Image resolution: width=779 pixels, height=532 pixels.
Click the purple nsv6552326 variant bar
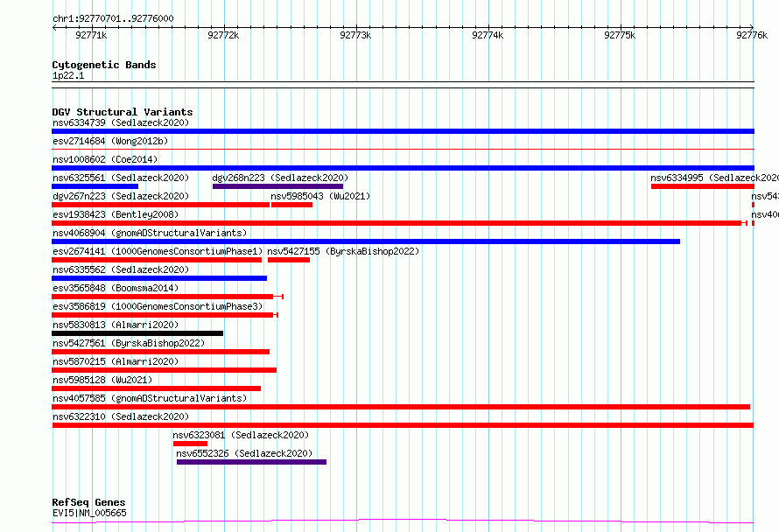(x=251, y=462)
